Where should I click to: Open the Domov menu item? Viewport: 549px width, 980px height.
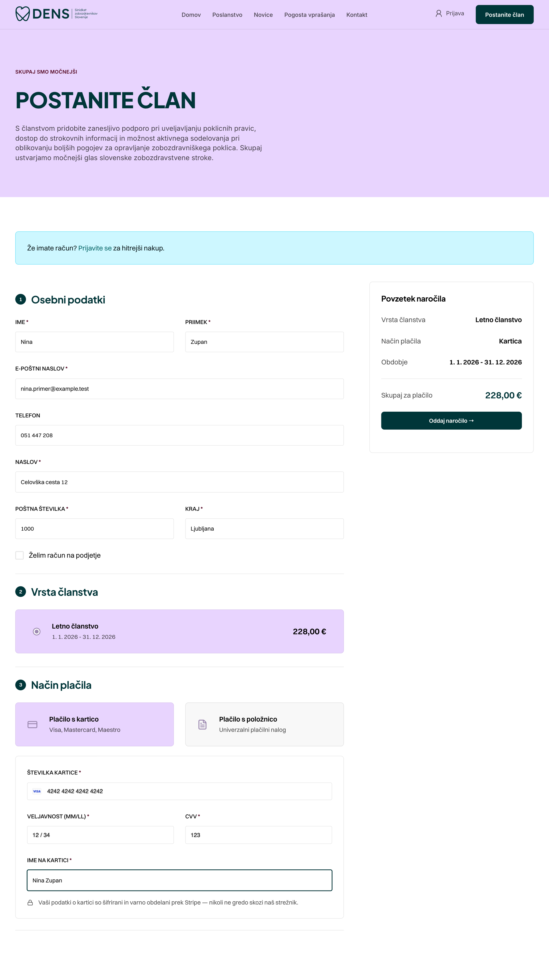[x=191, y=15]
